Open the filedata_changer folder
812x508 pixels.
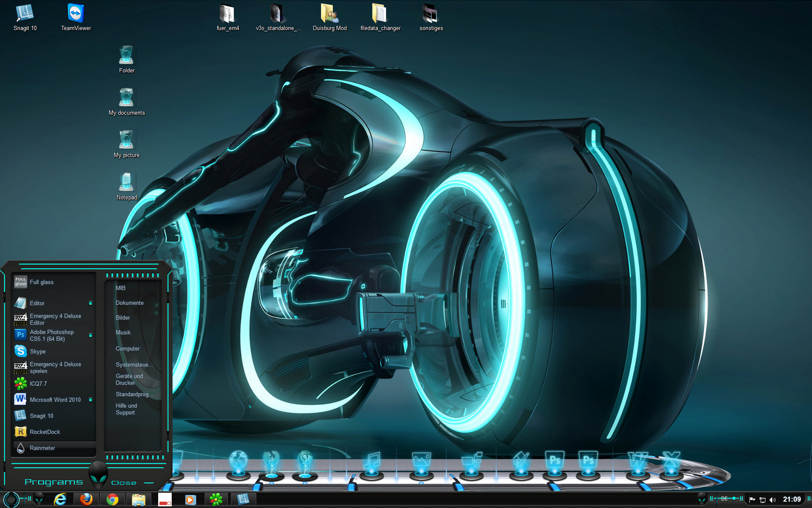click(x=380, y=18)
